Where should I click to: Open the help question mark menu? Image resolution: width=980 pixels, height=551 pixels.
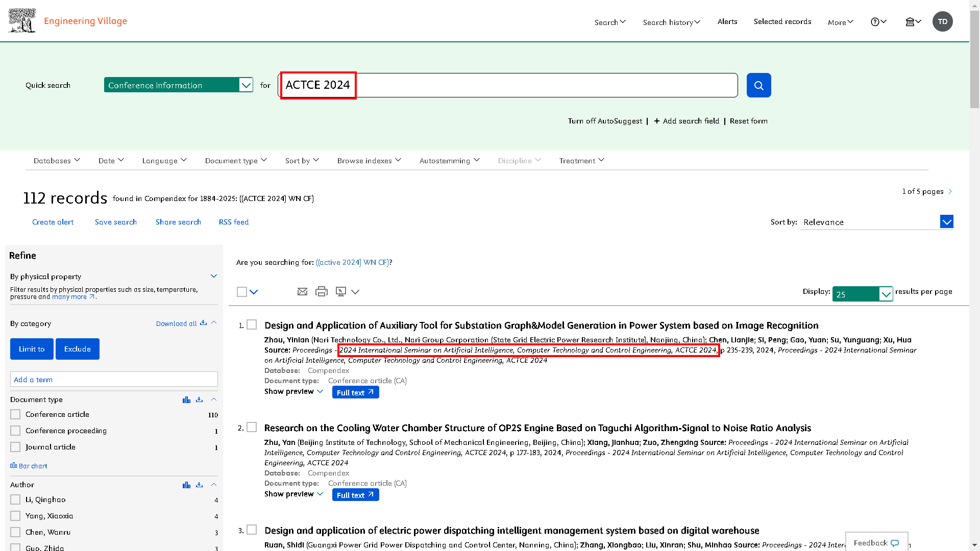(878, 22)
